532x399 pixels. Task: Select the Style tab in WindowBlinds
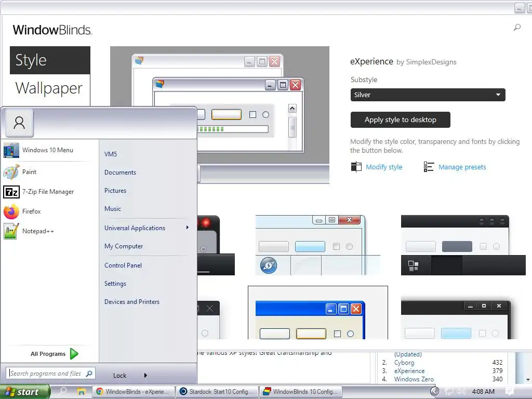(50, 60)
